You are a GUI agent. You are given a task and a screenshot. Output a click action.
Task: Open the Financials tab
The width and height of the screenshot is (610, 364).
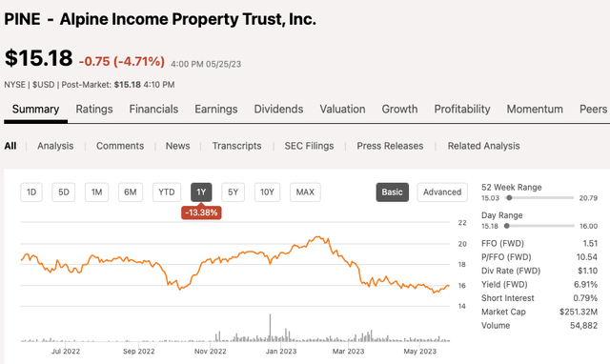coord(153,110)
